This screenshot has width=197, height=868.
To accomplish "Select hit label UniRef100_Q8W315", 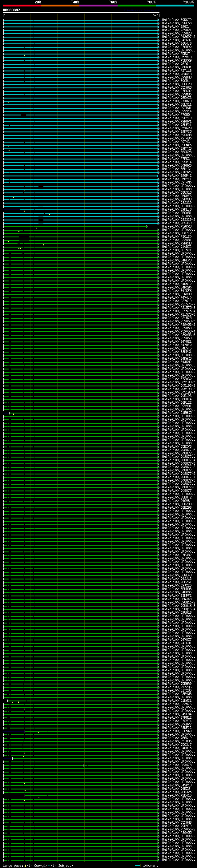I will [x=176, y=192].
